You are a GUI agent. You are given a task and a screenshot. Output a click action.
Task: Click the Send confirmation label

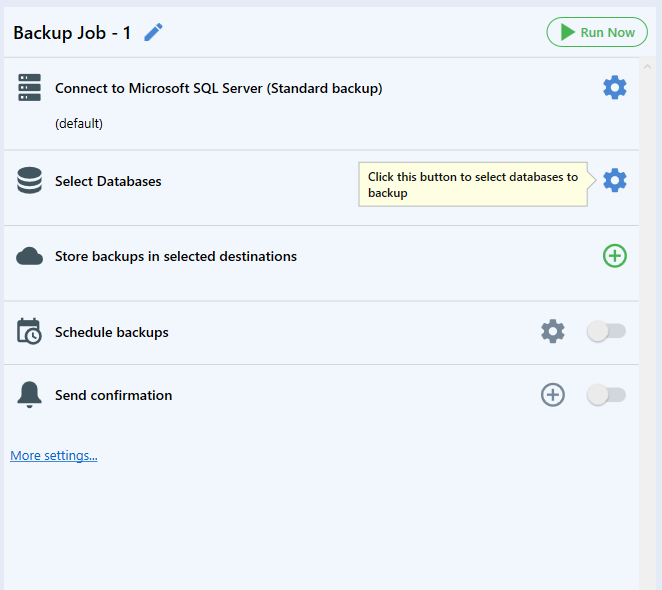click(114, 395)
